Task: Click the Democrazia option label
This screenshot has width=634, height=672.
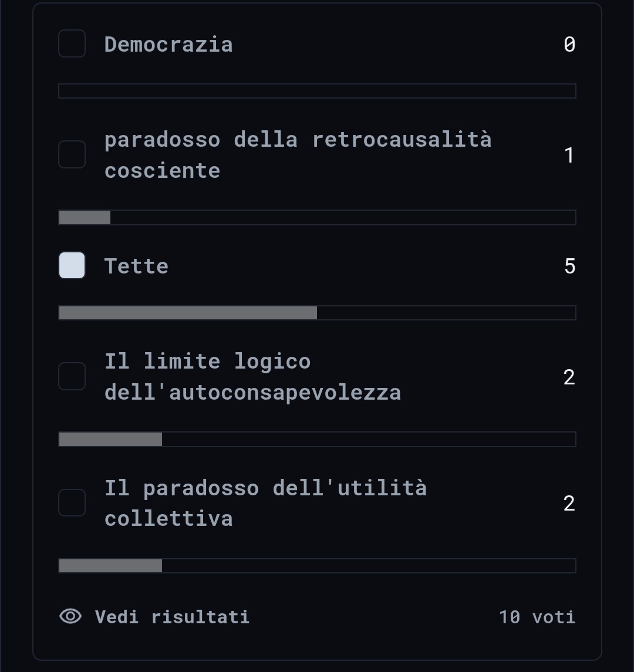Action: coord(168,44)
